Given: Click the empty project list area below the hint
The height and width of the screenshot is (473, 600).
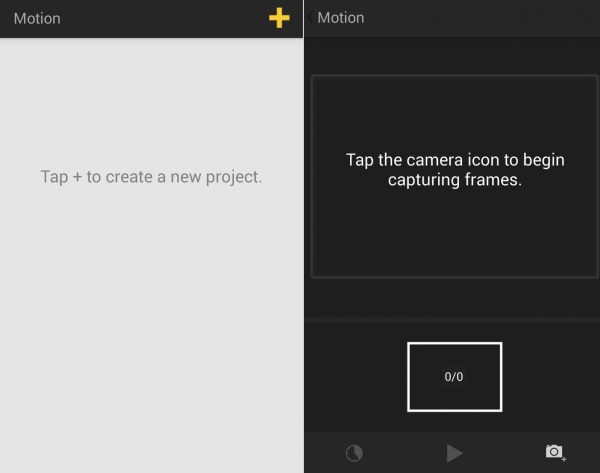Looking at the screenshot, I should tap(152, 325).
